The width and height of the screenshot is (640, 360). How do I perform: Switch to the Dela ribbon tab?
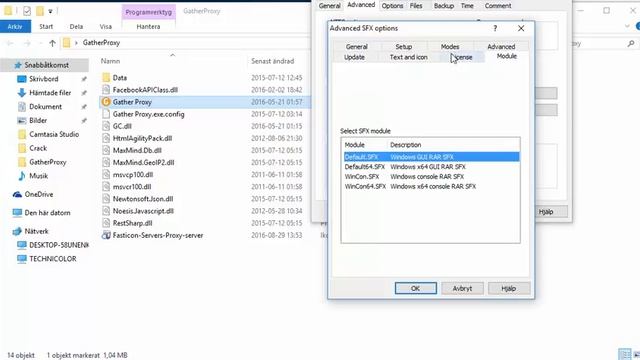(76, 27)
